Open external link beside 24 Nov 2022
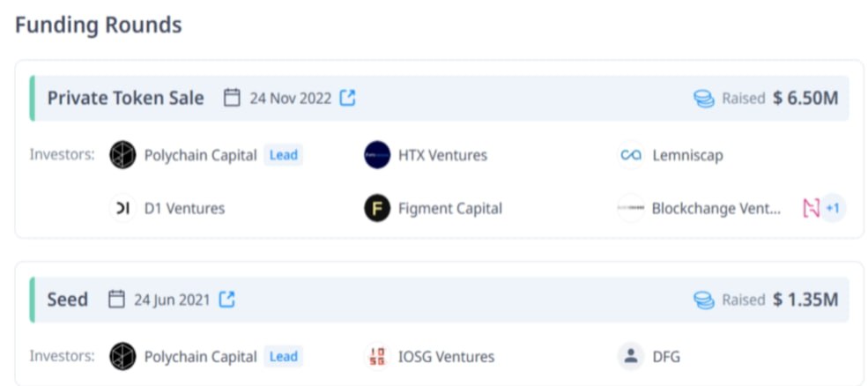Screen dimensions: 868x386 pos(347,98)
